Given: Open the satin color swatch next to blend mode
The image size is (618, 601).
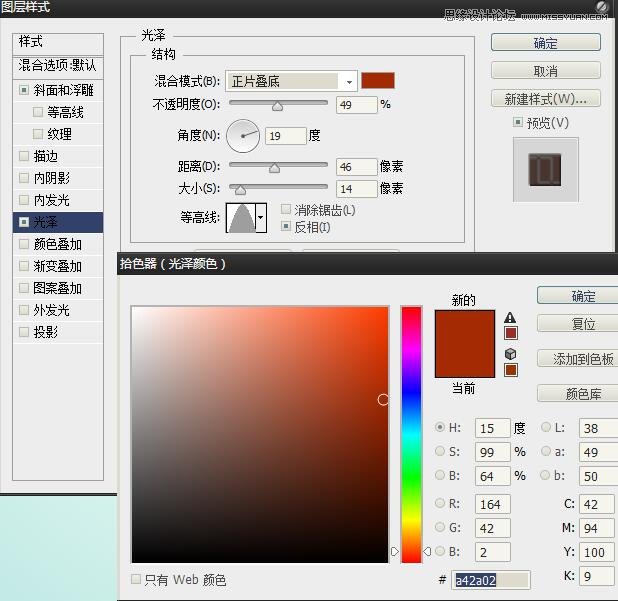Looking at the screenshot, I should click(x=378, y=81).
